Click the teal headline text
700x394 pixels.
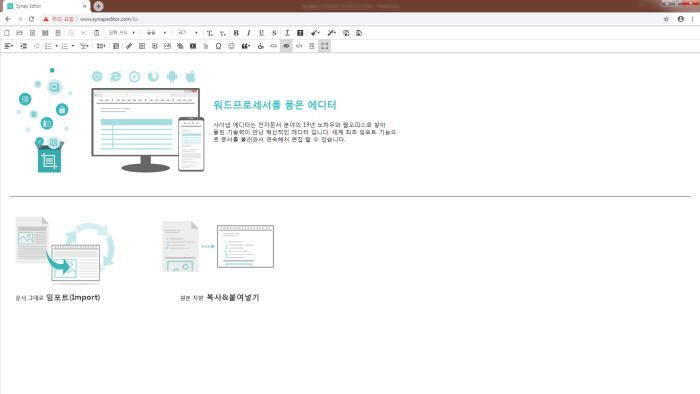point(275,105)
